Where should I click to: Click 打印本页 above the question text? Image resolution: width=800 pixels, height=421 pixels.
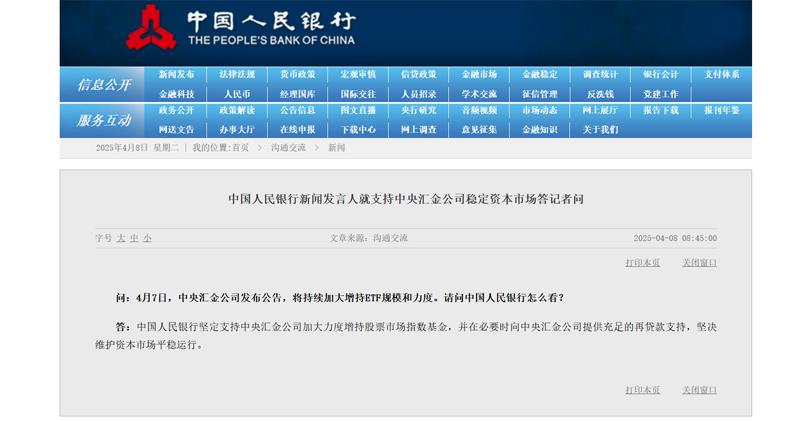[x=642, y=263]
